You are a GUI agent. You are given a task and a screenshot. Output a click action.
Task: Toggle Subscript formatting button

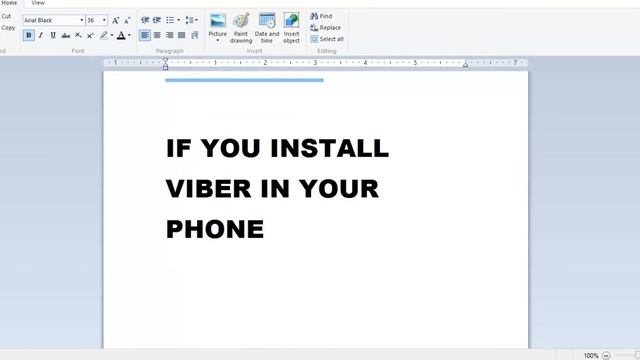[x=78, y=36]
